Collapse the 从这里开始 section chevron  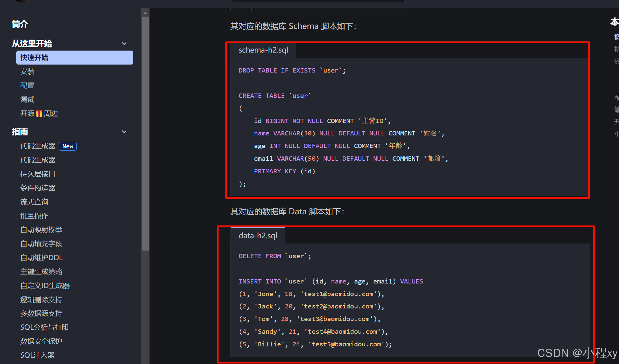coord(124,44)
